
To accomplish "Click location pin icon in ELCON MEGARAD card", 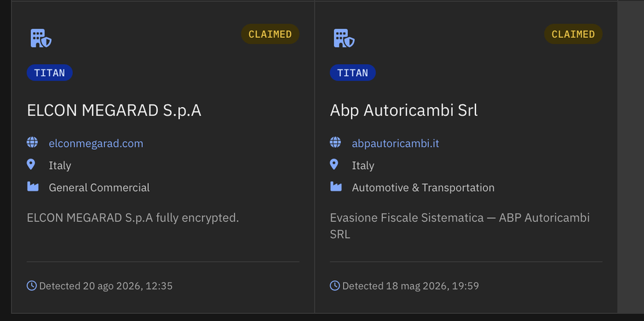I will 31,165.
